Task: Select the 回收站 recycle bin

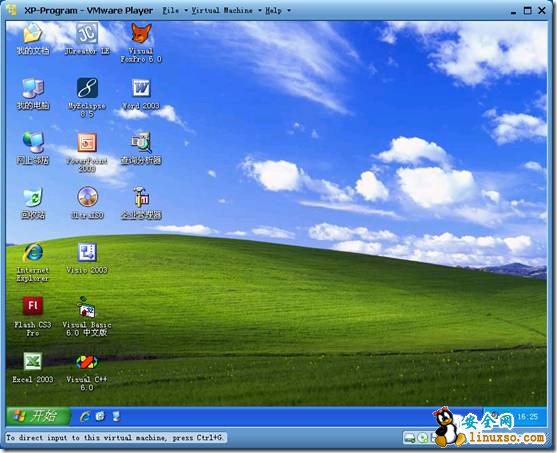Action: point(33,203)
